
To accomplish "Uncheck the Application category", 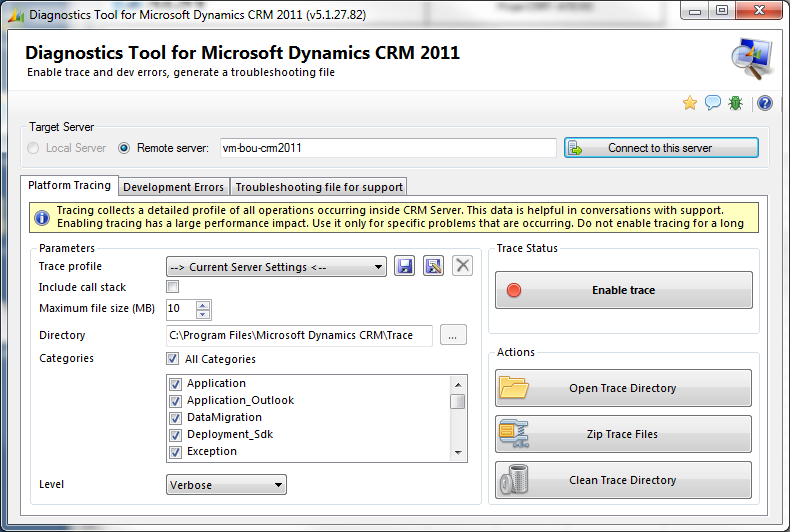I will (175, 384).
